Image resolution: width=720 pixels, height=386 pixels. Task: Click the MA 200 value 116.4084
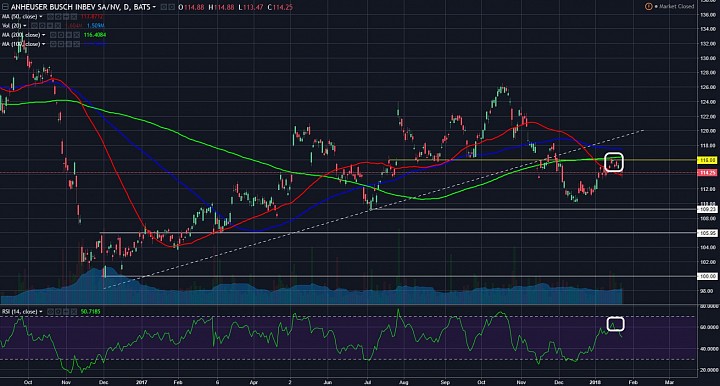click(x=95, y=35)
